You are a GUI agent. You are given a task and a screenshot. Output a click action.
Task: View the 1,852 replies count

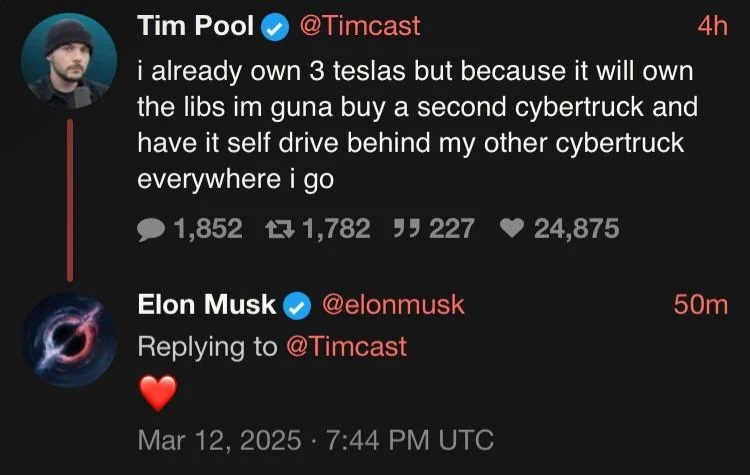point(208,229)
